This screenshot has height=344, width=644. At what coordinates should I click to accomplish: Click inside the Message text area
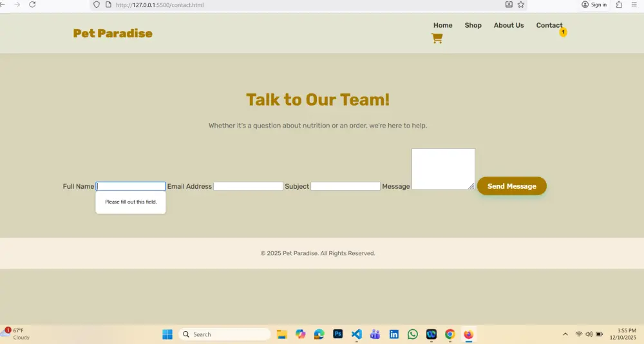tap(443, 169)
